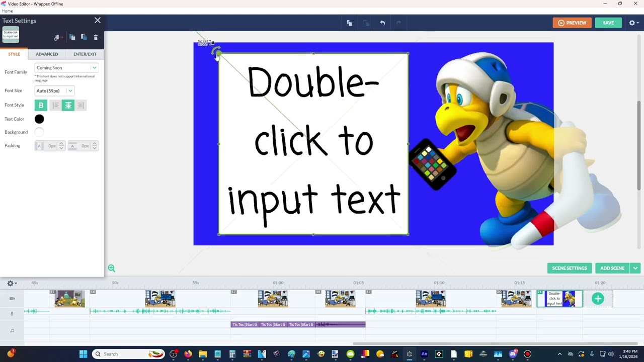Open the ENTER/EXIT tab

tap(85, 54)
